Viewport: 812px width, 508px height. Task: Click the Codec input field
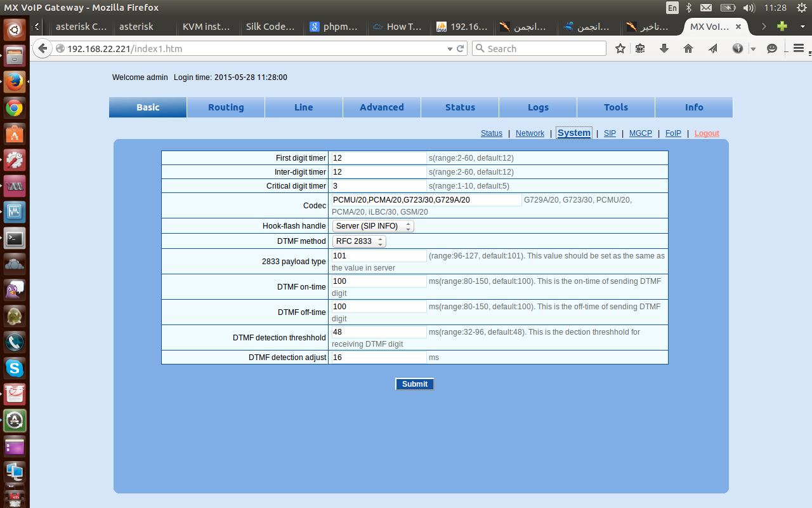pos(426,200)
